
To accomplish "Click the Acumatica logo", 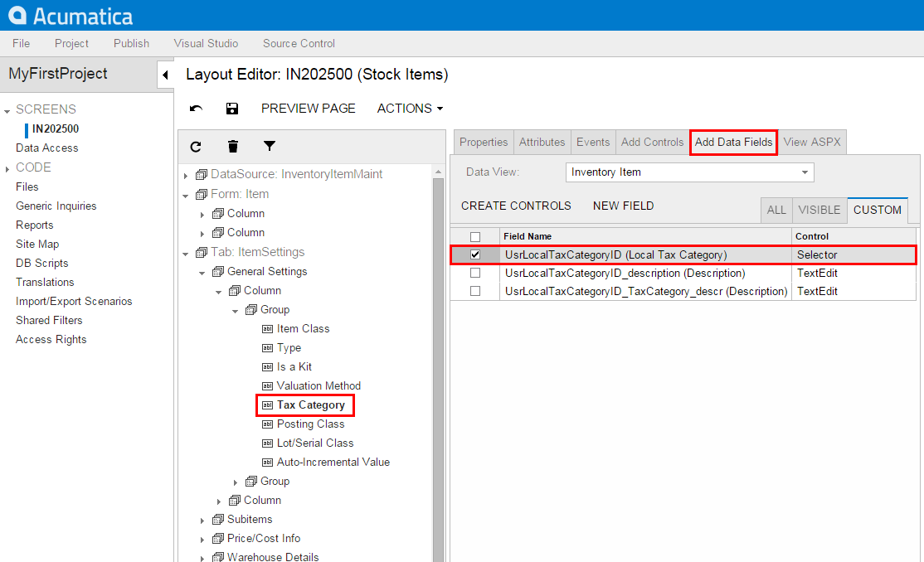I will pyautogui.click(x=71, y=16).
